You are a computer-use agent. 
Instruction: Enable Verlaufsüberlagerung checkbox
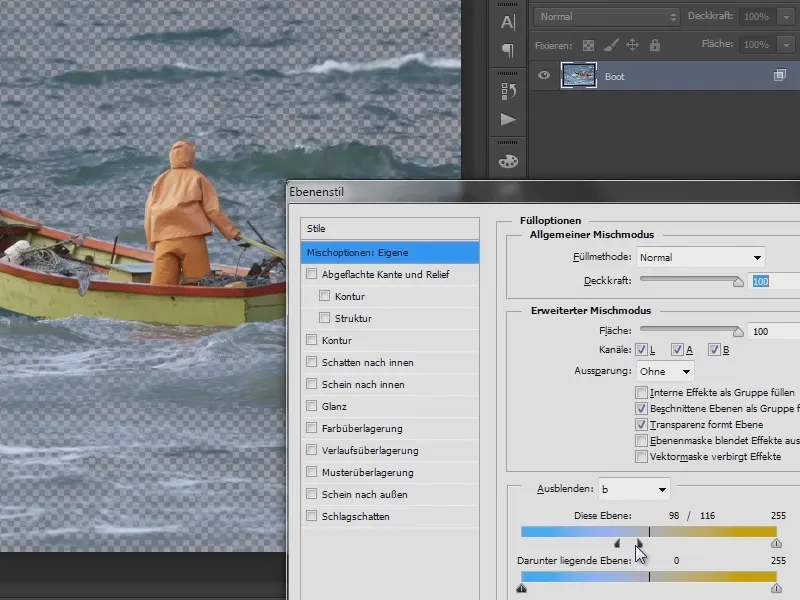pyautogui.click(x=311, y=449)
